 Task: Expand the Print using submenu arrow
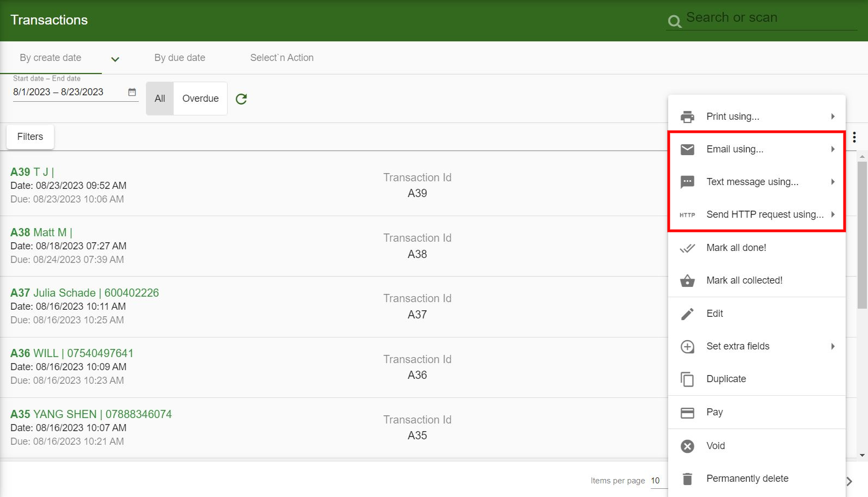pos(833,116)
